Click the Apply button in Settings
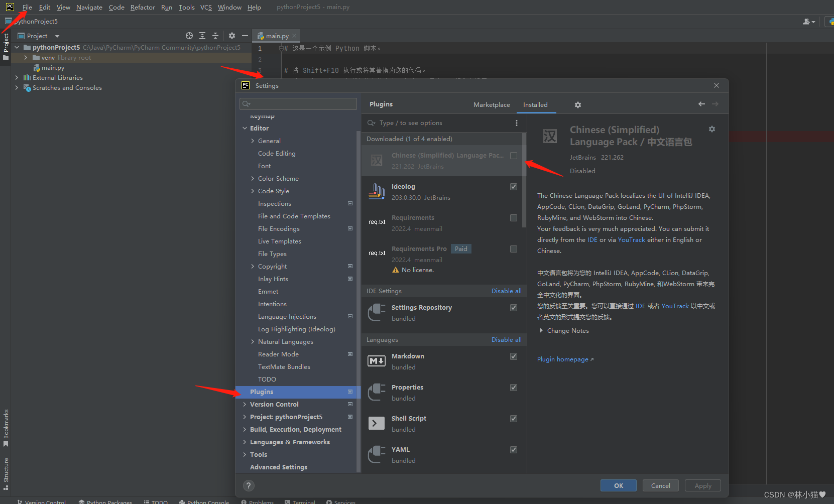 (703, 485)
